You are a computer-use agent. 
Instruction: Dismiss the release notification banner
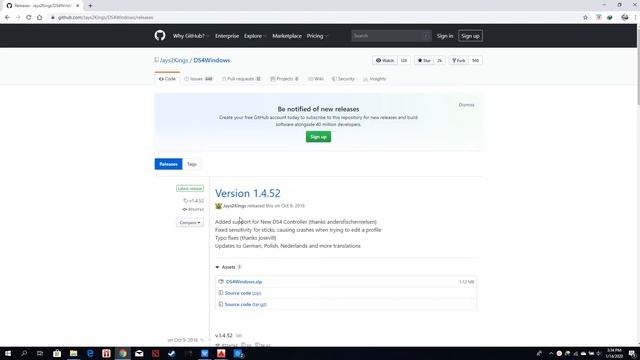pos(467,105)
